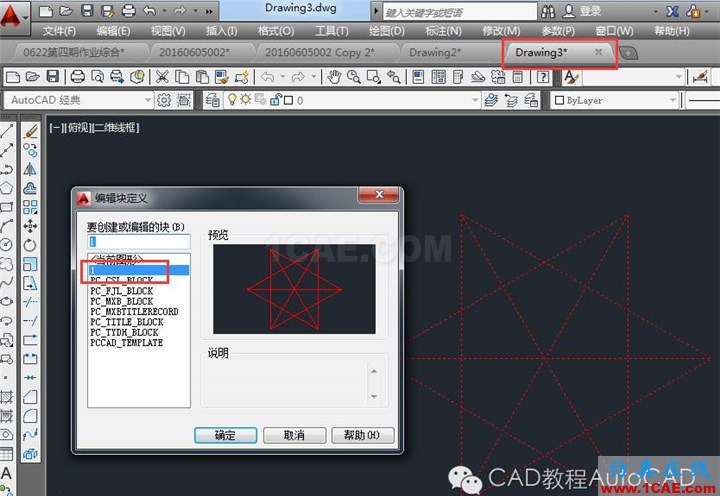Select PC_TITLE_BLOCK in the block list
Viewport: 720px width, 496px height.
point(127,322)
